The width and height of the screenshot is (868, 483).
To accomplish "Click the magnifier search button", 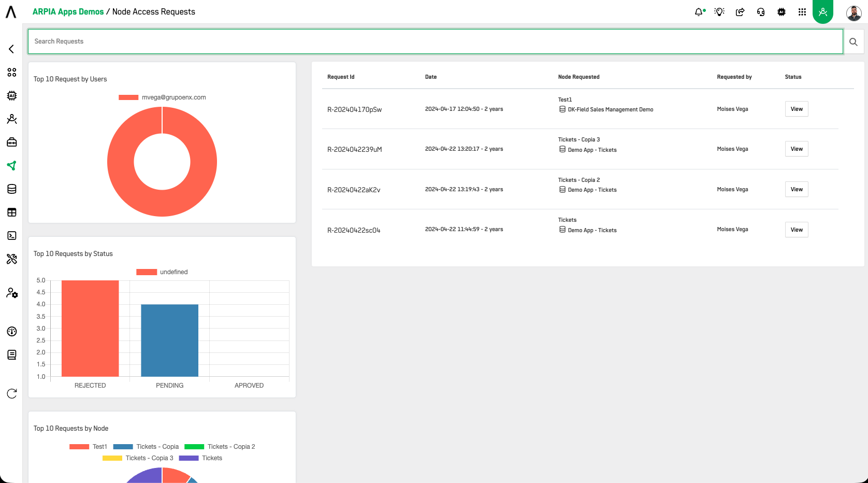I will 853,41.
